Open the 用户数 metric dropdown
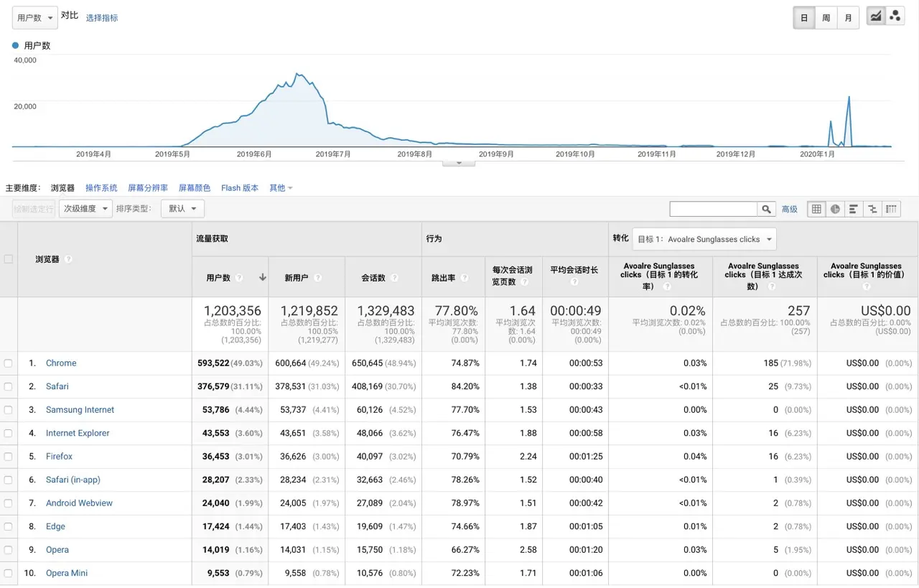 point(34,18)
